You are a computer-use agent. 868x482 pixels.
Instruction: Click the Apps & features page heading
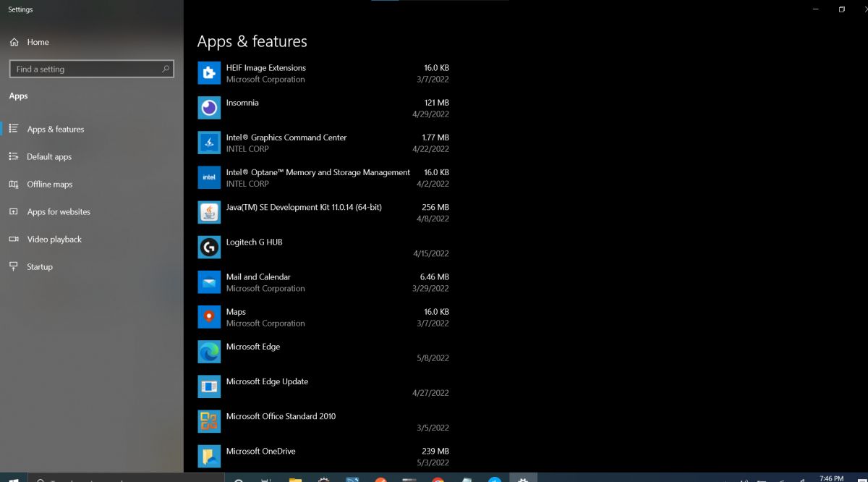(x=252, y=42)
